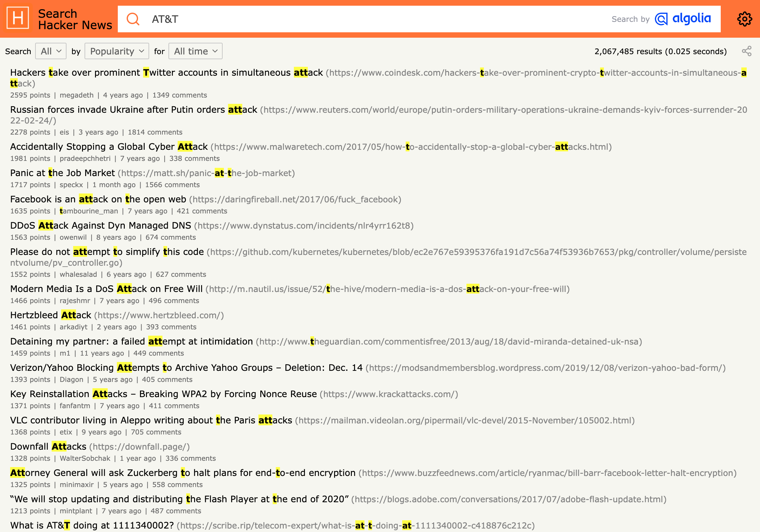The width and height of the screenshot is (760, 532).
Task: Open 'Please do not attempt to simplify this code'
Action: 107,252
